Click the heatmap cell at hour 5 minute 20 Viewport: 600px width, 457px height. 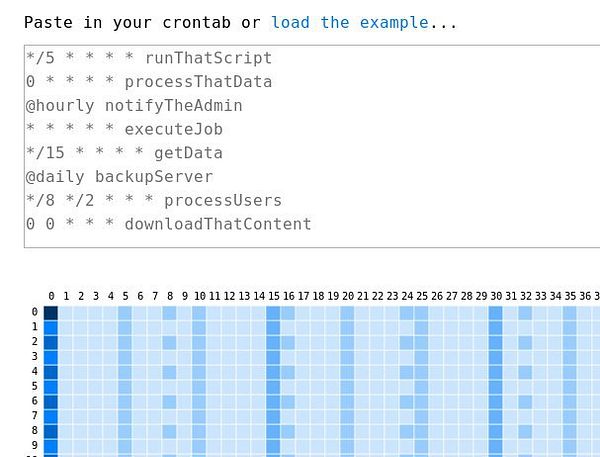[x=347, y=387]
